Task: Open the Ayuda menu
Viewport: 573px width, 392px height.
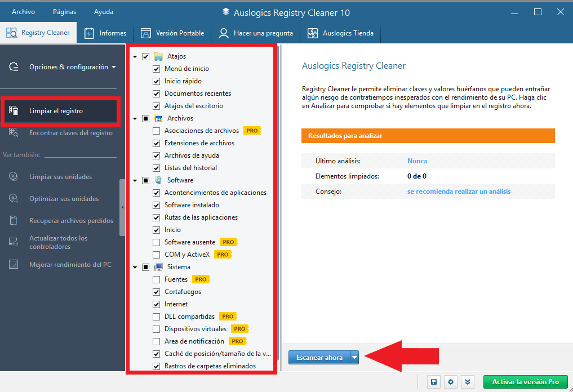Action: tap(104, 12)
